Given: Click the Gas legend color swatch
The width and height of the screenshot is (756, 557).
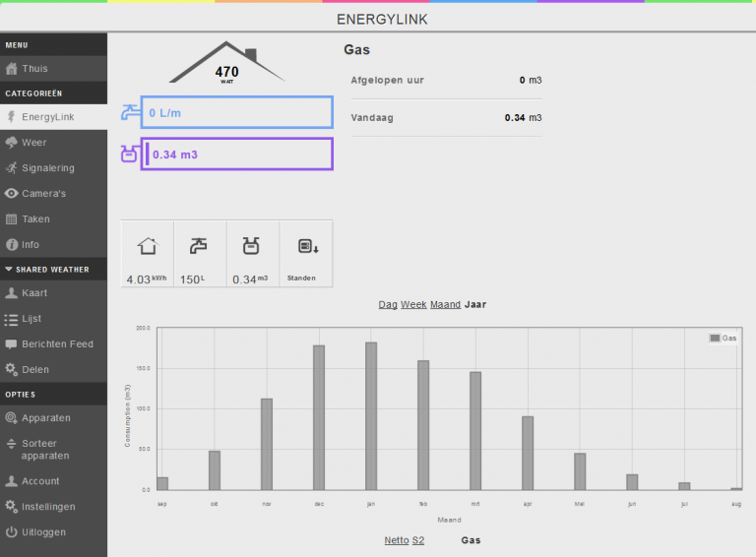Looking at the screenshot, I should (x=715, y=338).
